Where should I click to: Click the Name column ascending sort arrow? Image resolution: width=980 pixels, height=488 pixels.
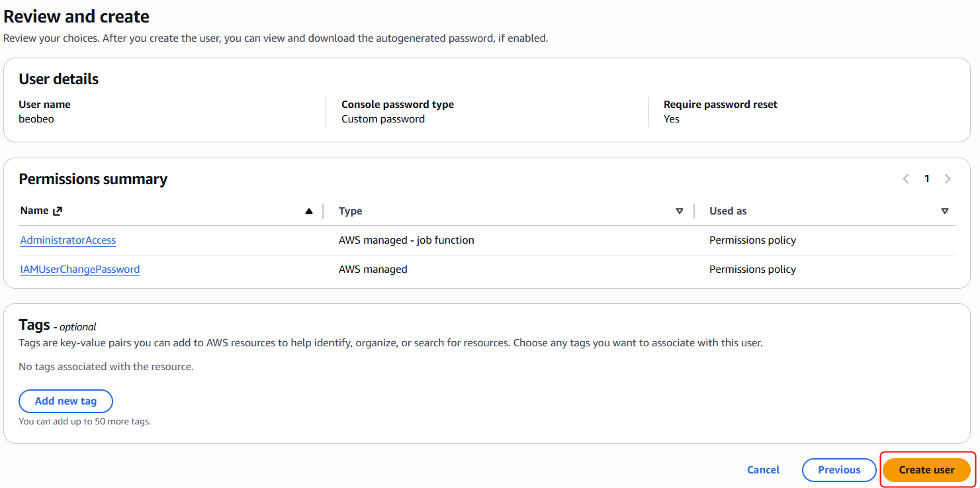coord(308,211)
